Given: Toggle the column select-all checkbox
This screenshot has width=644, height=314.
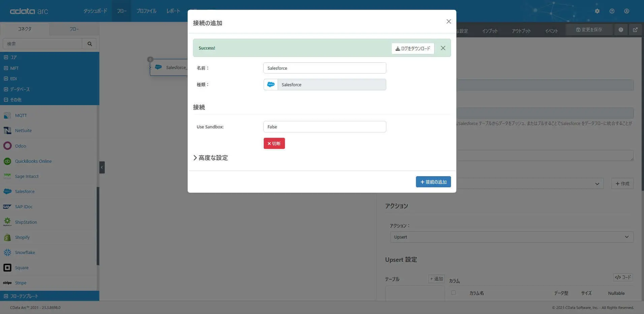Looking at the screenshot, I should coord(453,293).
